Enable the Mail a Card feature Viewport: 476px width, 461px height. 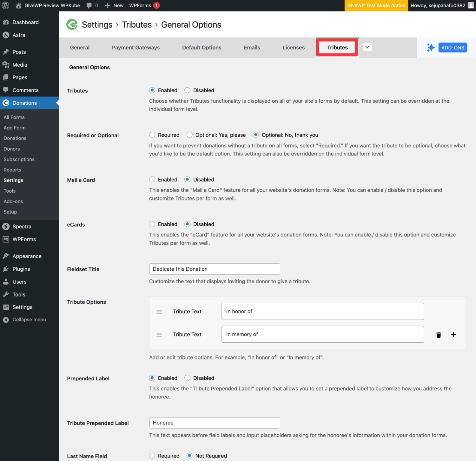pos(152,180)
